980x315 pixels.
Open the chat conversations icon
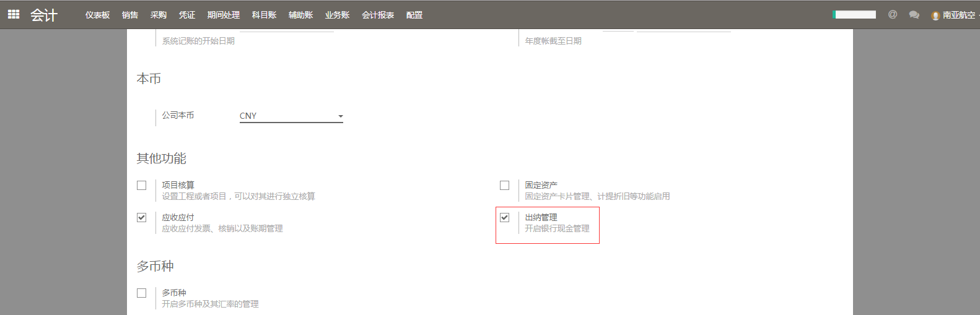point(914,15)
